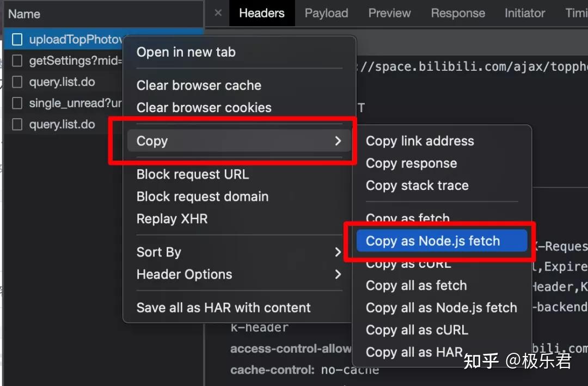The height and width of the screenshot is (386, 588).
Task: Click Clear browser cache
Action: [x=199, y=85]
